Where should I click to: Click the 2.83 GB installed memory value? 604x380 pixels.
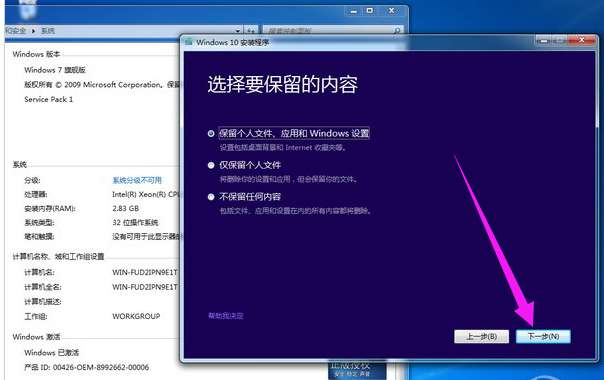126,208
